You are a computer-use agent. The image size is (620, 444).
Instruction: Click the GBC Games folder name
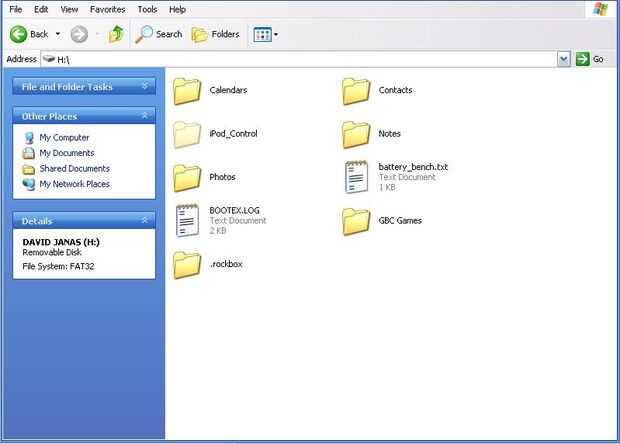[400, 221]
